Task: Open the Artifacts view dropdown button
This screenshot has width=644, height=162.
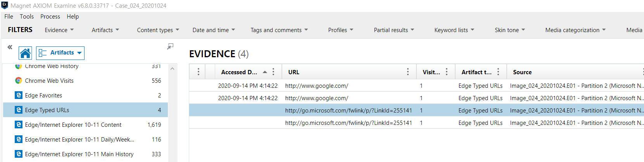Action: 60,53
